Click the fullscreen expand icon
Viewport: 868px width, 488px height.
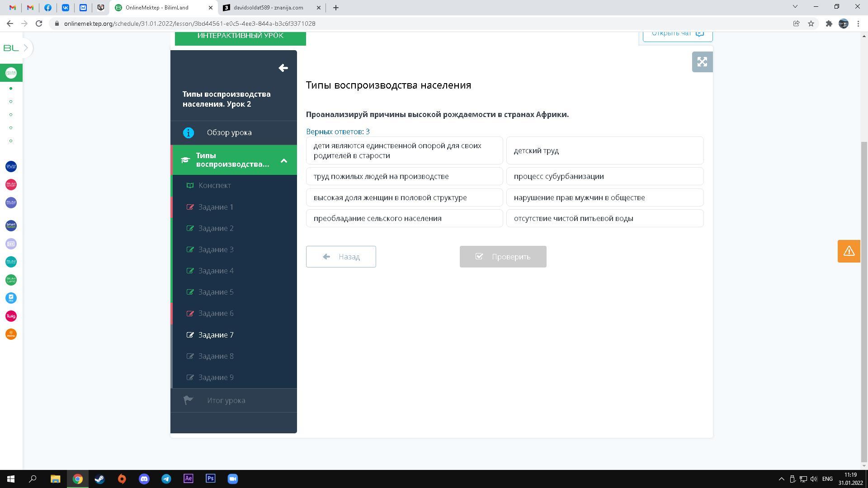[702, 62]
